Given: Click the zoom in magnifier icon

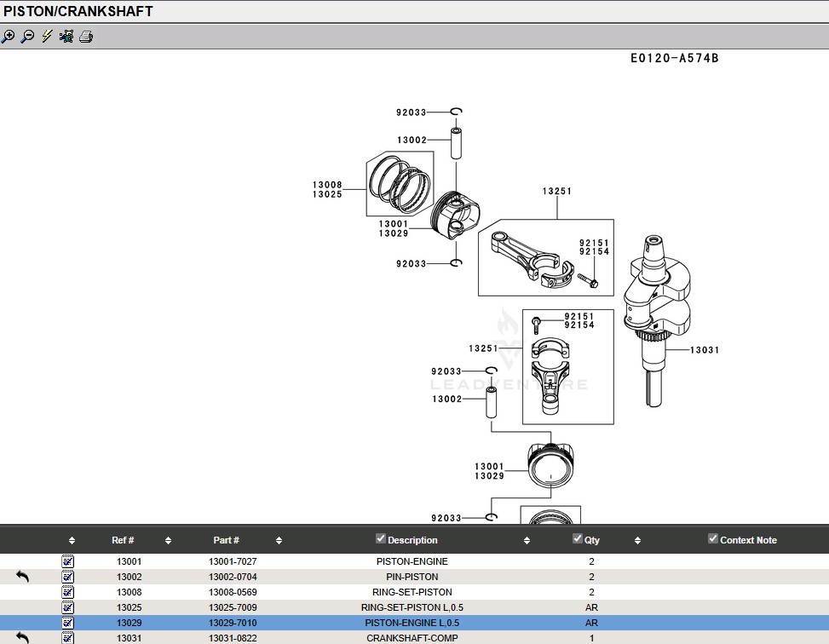Looking at the screenshot, I should coord(9,37).
